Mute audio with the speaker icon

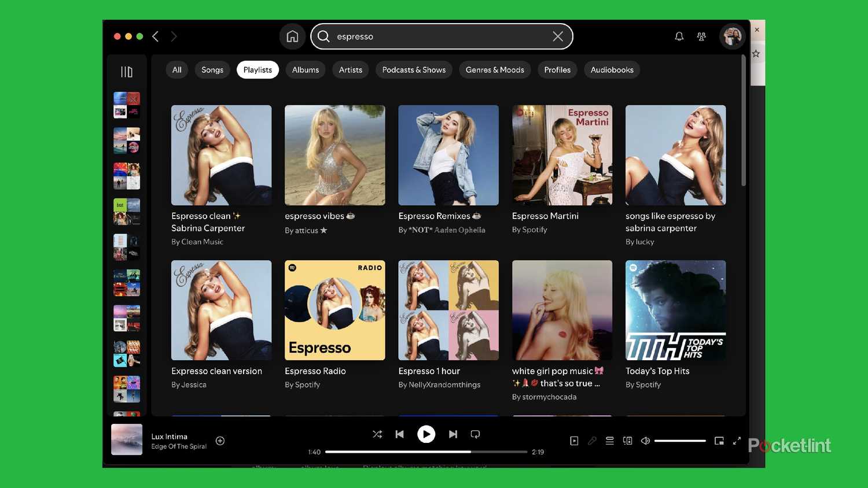pyautogui.click(x=645, y=441)
